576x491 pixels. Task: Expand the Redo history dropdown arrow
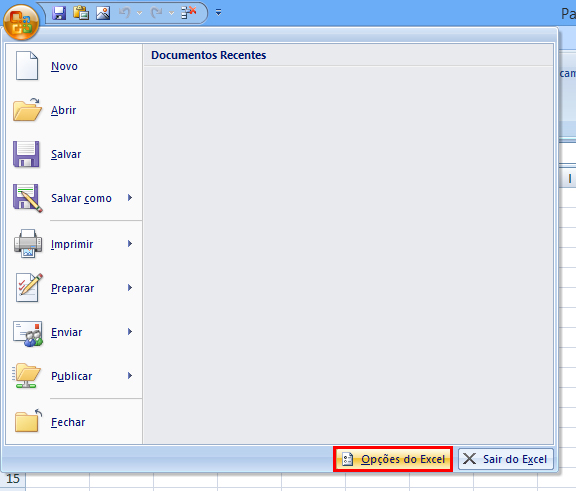[x=172, y=13]
